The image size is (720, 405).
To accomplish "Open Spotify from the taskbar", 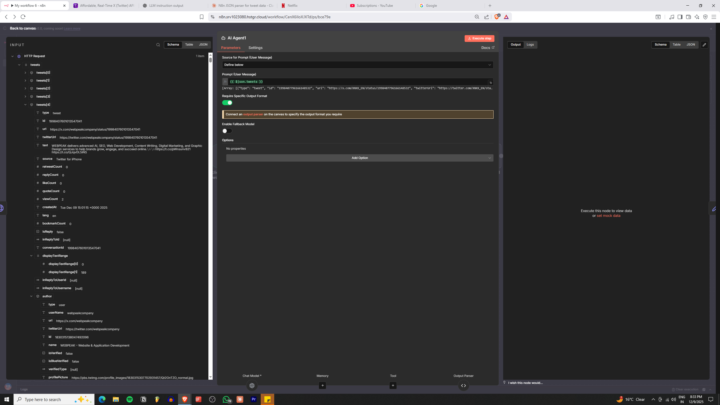I will click(129, 399).
